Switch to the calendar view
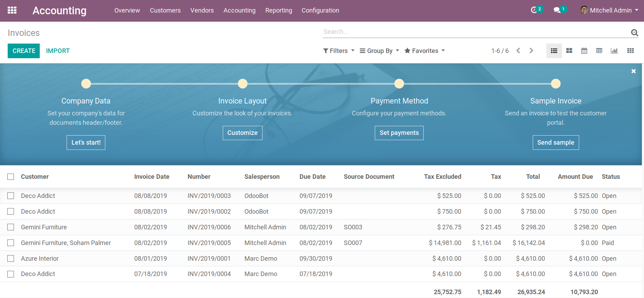The height and width of the screenshot is (298, 644). (x=584, y=51)
